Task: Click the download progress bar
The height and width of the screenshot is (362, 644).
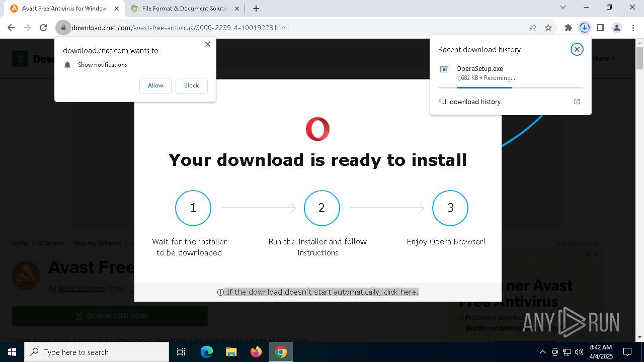Action: click(x=510, y=87)
